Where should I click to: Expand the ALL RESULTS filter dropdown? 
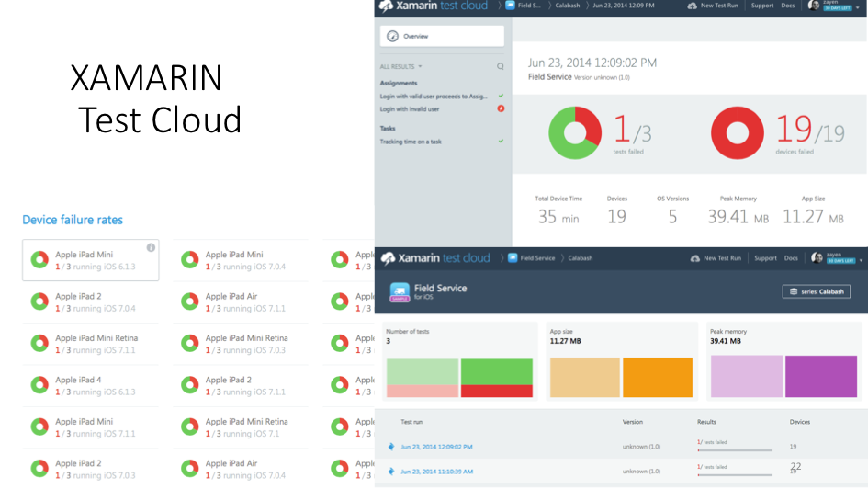coord(400,66)
